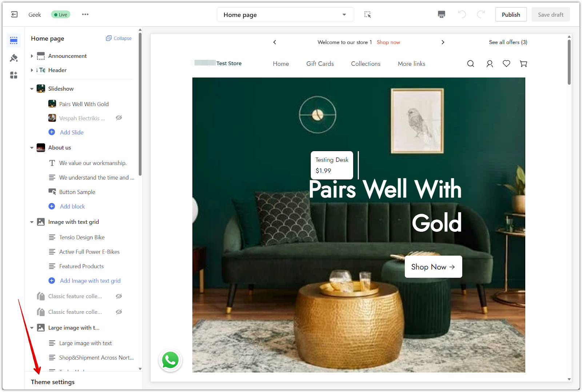
Task: Open the shopping cart icon
Action: 523,64
